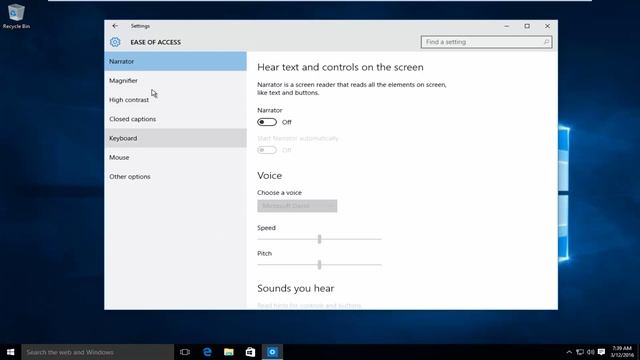Viewport: 640px width, 360px height.
Task: Open Task View on the taskbar
Action: tap(185, 352)
